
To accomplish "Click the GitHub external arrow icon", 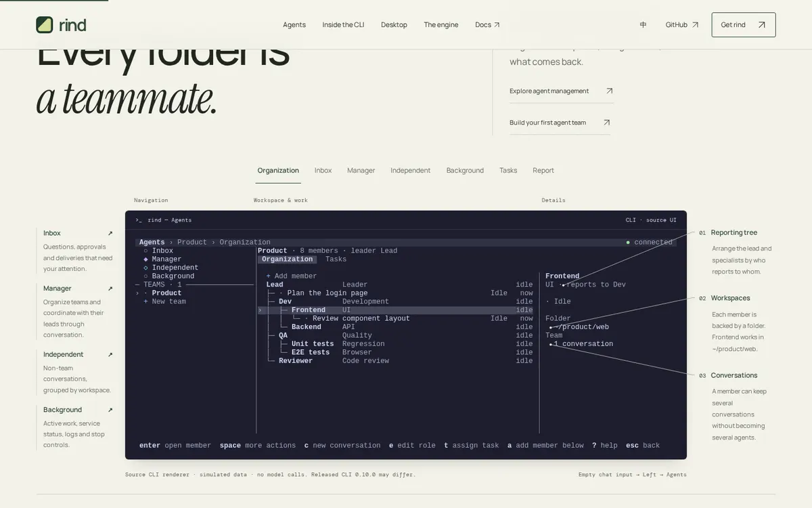I will tap(695, 25).
